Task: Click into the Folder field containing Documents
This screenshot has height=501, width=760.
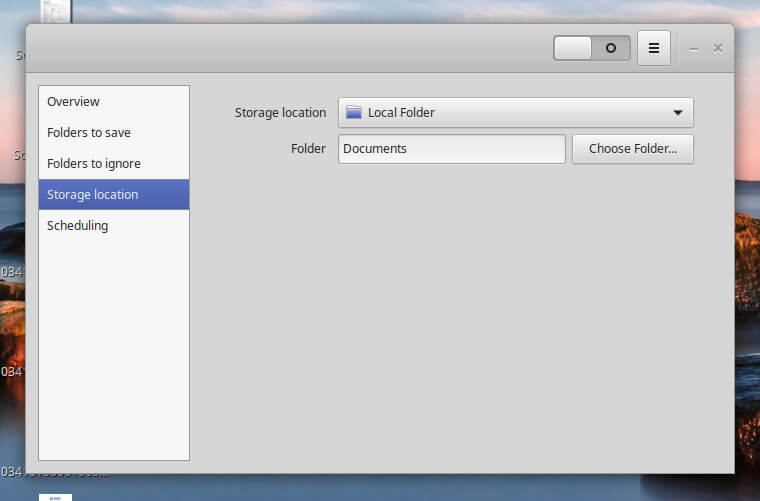Action: click(451, 149)
